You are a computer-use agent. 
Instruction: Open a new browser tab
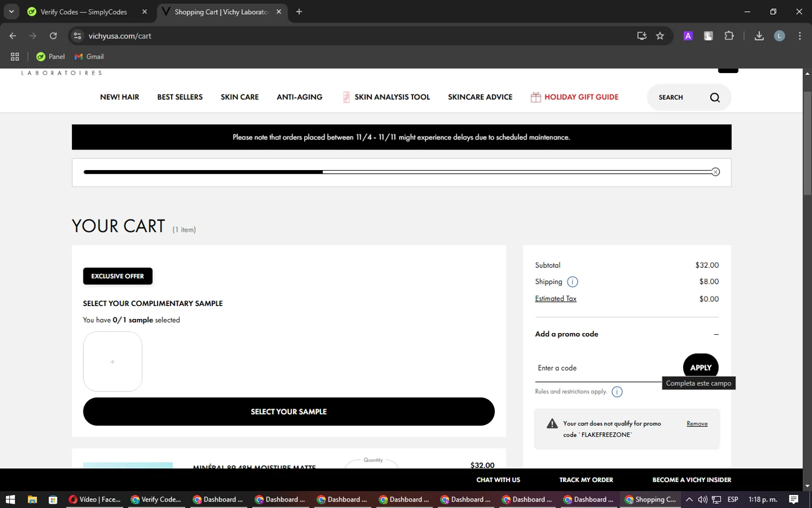(x=299, y=12)
